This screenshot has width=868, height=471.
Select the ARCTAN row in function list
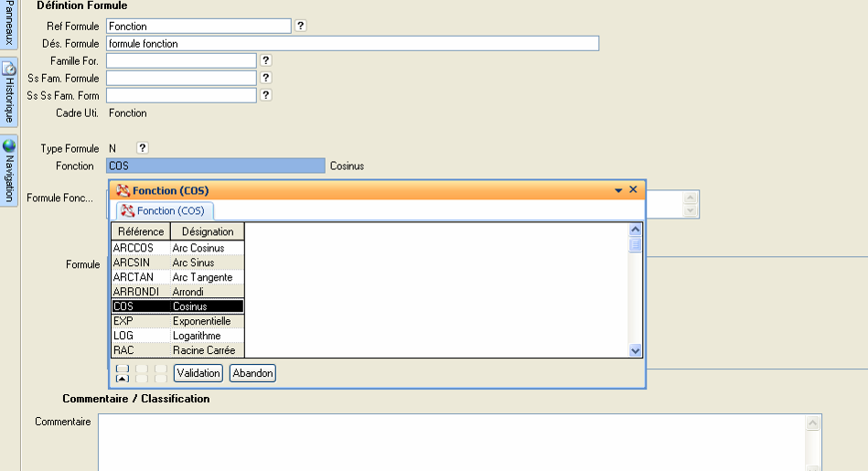coord(177,277)
